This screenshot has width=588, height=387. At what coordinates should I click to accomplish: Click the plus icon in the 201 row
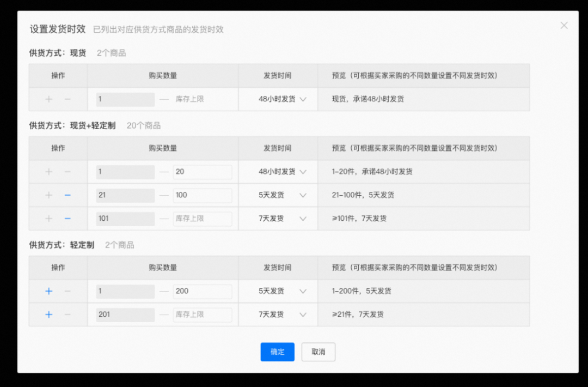48,315
